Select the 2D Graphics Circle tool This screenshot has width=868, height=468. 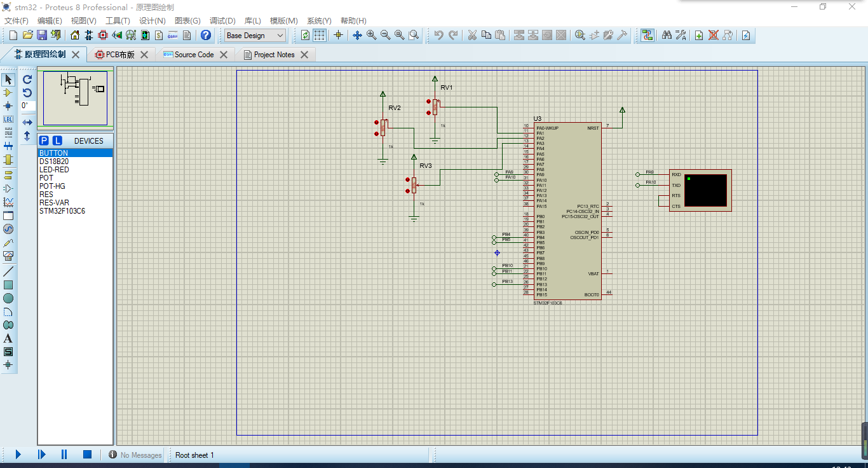tap(8, 298)
